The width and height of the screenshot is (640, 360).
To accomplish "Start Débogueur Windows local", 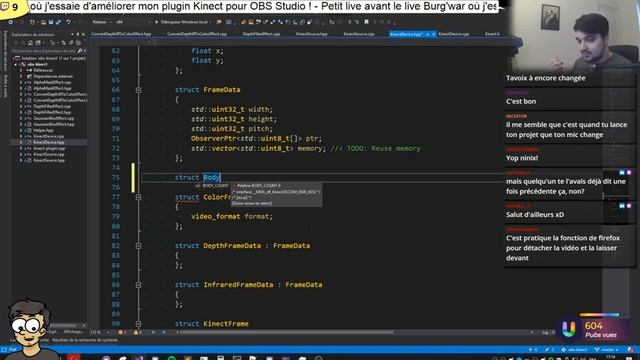I will coord(181,22).
